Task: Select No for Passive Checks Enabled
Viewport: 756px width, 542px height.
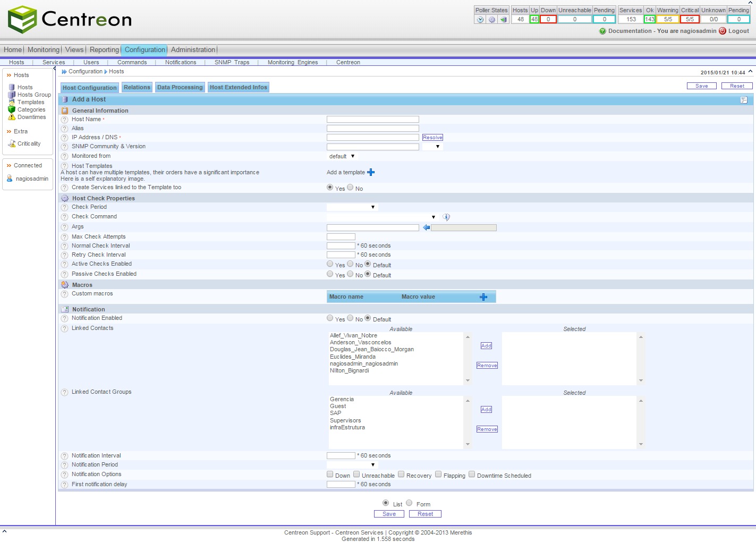Action: (x=350, y=274)
